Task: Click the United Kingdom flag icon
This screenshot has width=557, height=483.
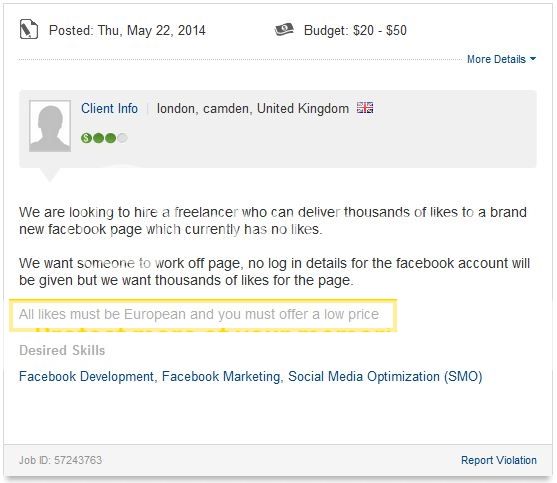Action: pos(365,108)
